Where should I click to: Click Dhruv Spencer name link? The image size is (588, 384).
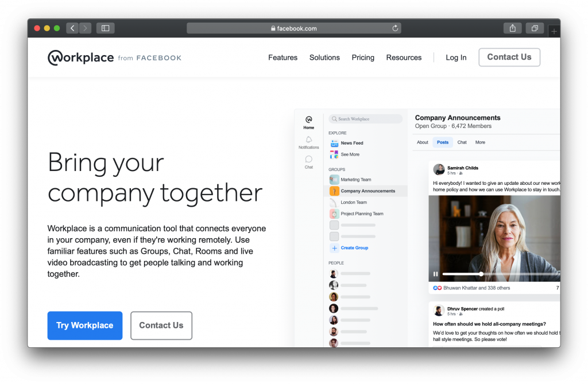pos(462,309)
